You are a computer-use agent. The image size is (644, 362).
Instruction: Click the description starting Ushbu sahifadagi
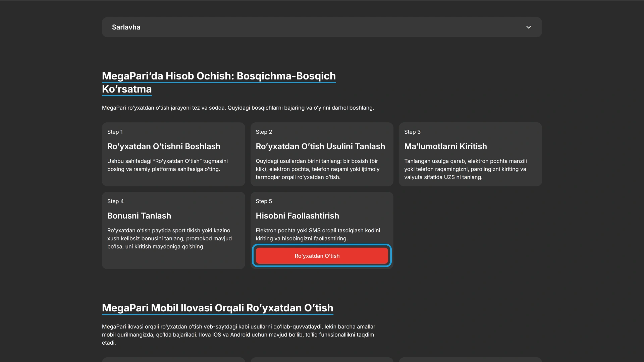[x=167, y=165]
